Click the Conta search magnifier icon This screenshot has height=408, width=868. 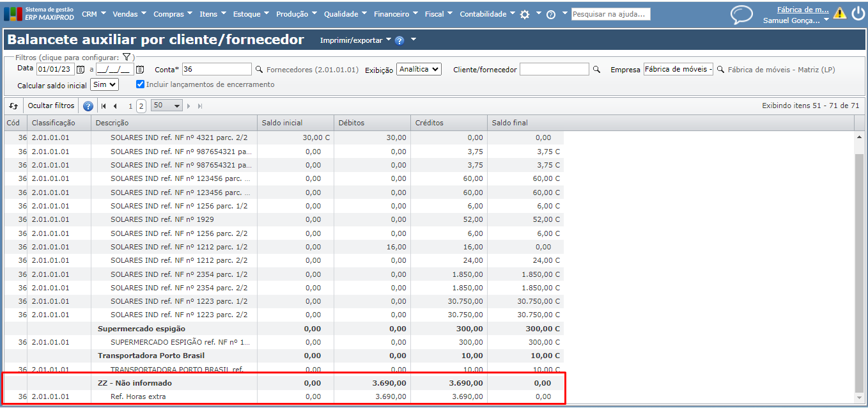coord(259,70)
